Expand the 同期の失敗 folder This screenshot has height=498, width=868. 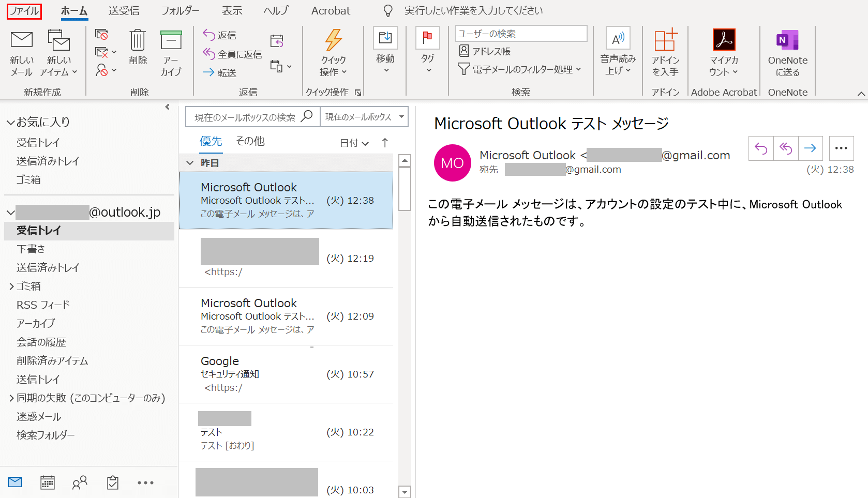(11, 398)
